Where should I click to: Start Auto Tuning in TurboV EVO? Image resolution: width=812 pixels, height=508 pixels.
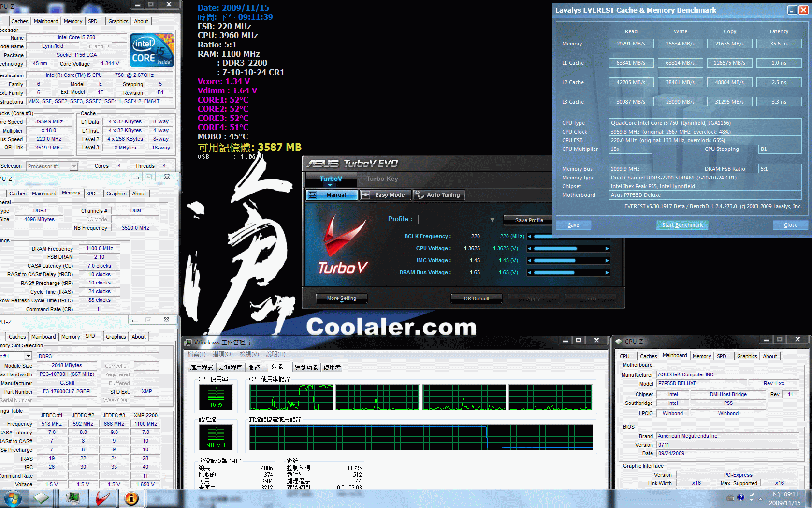[439, 195]
